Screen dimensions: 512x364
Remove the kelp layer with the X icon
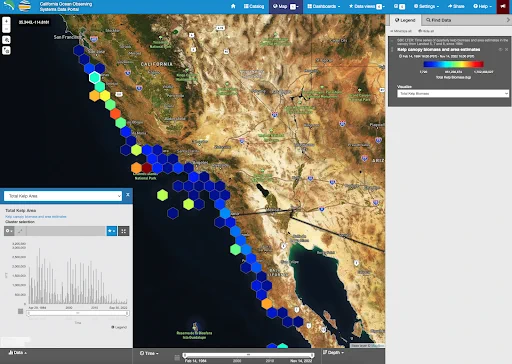tap(507, 49)
